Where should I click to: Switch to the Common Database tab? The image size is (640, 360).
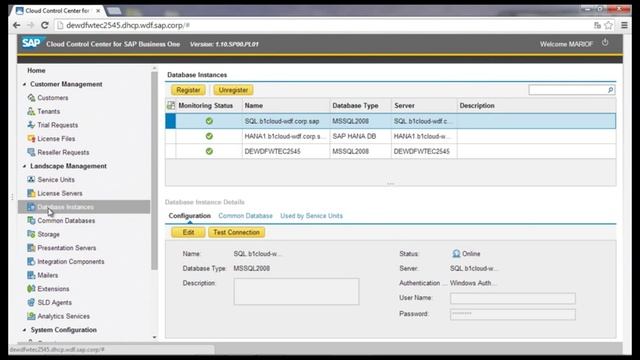[245, 216]
